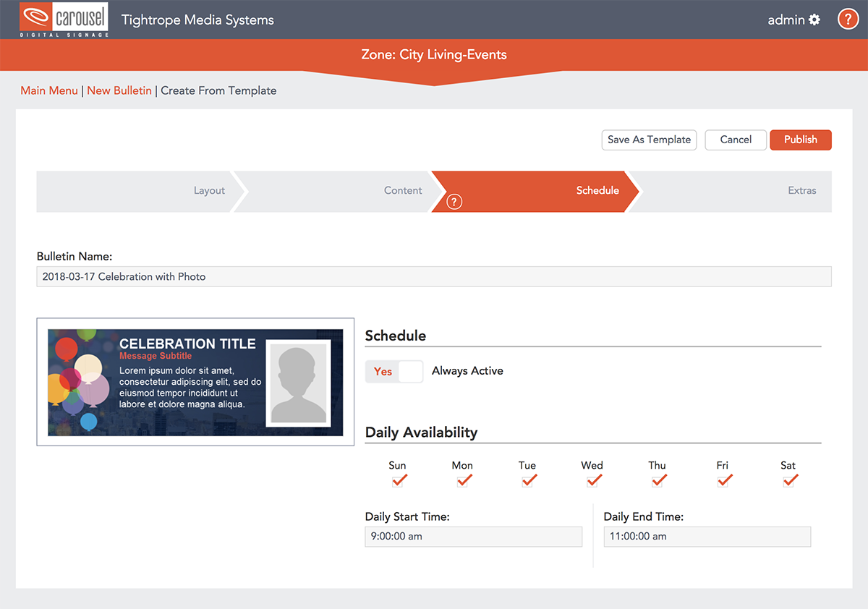Click the Bulletin Name text field
Viewport: 868px width, 609px height.
click(x=434, y=276)
